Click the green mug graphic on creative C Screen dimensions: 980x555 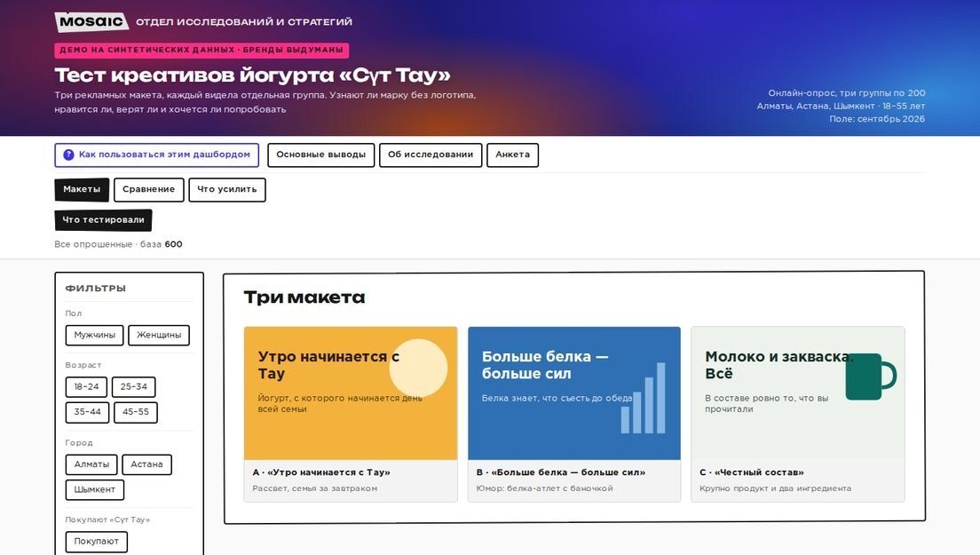coord(871,377)
